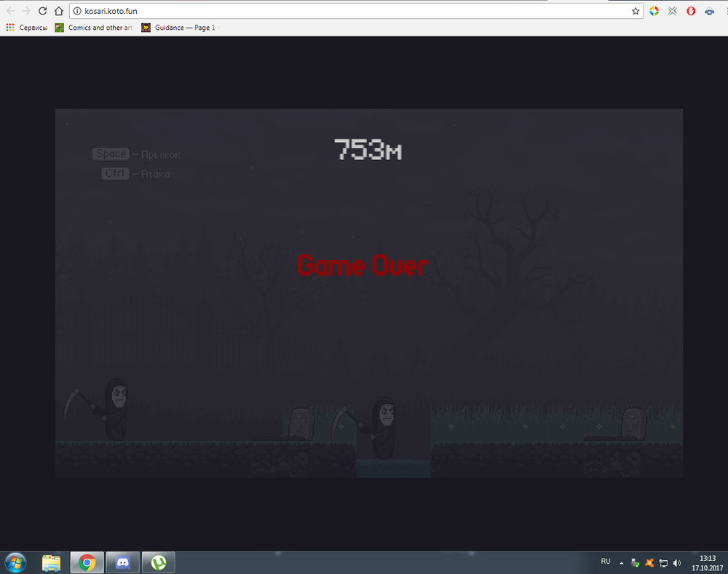Click the volume speaker tray icon

(x=677, y=562)
